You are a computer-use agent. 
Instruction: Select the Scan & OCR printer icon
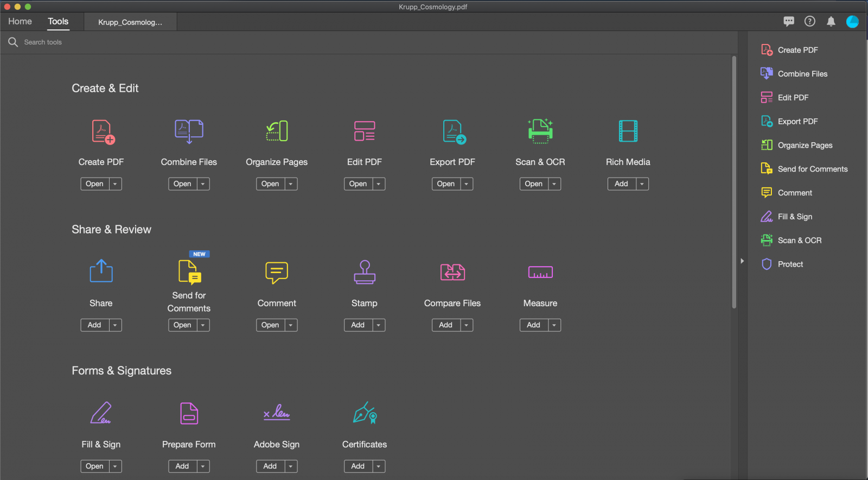(x=540, y=131)
